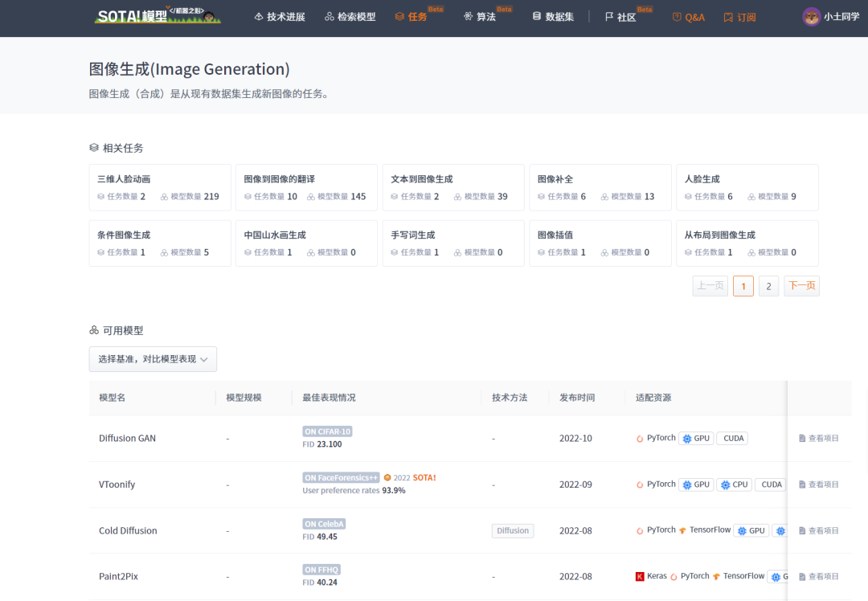Go to next page with 下一页

pos(801,285)
